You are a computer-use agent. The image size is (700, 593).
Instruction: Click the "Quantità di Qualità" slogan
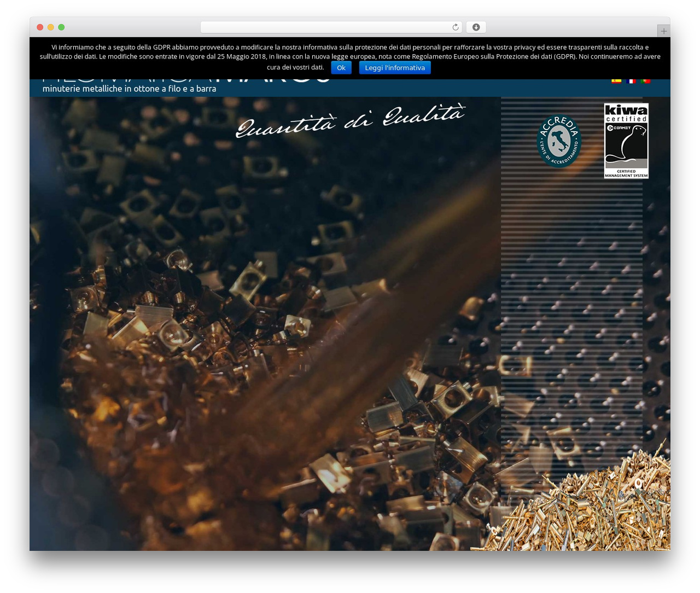[x=350, y=120]
